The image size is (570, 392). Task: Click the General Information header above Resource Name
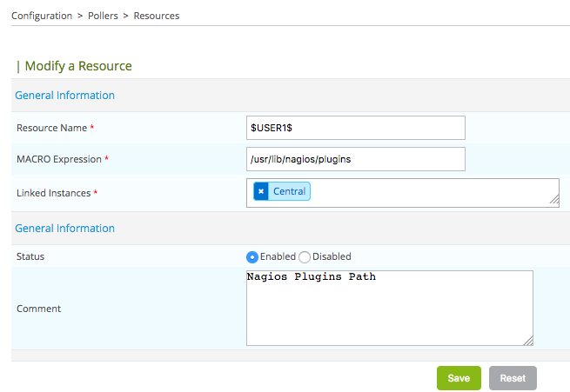[x=65, y=95]
